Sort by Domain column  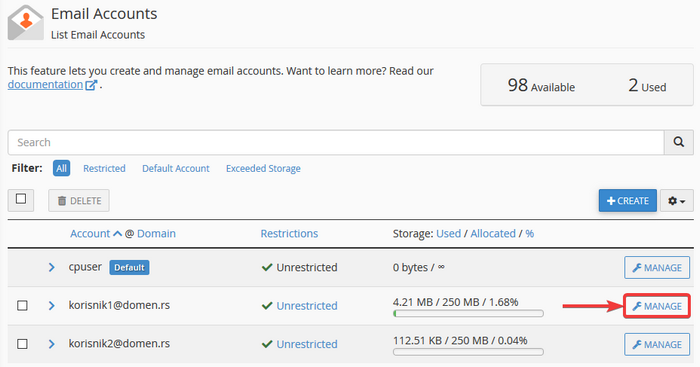pos(156,234)
